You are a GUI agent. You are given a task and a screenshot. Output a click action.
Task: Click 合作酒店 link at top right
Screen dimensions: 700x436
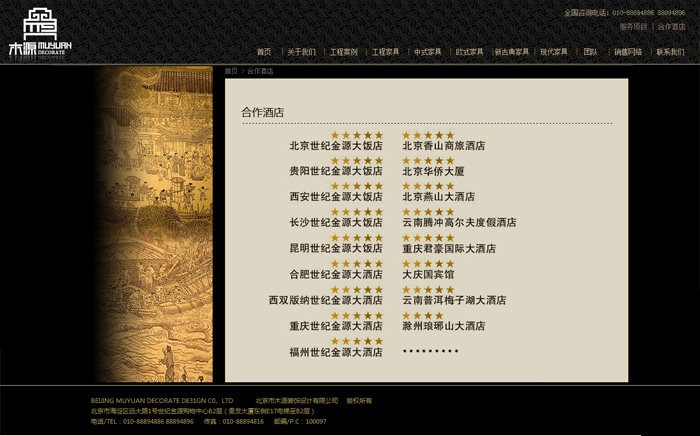click(x=671, y=27)
